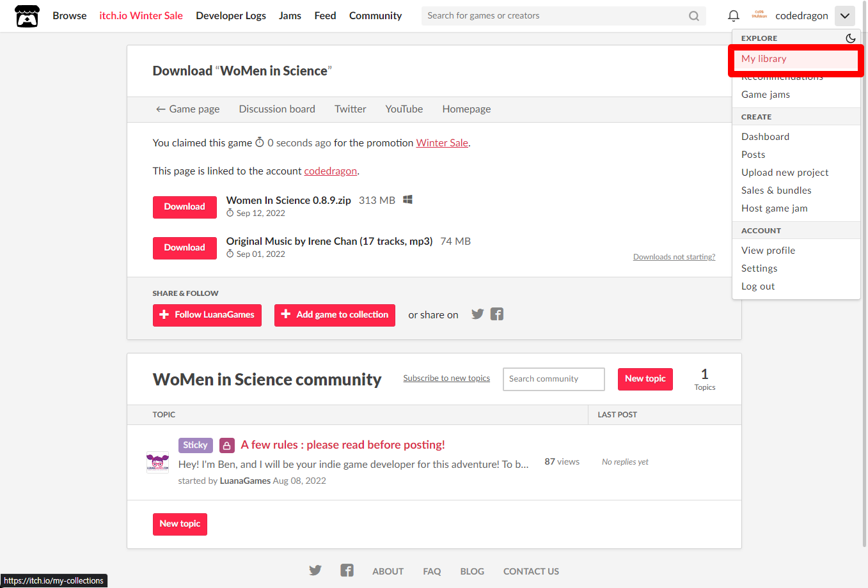The image size is (868, 588).
Task: Open BLOG footer link
Action: click(472, 571)
